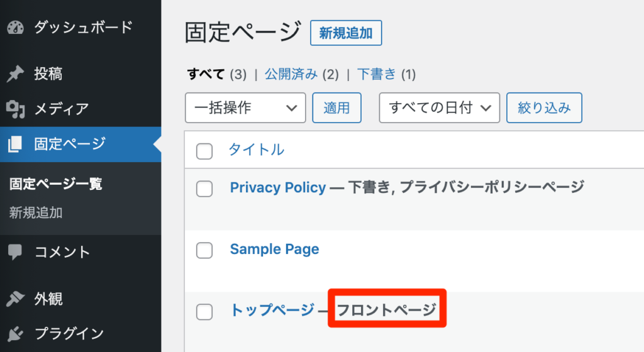The image size is (644, 352).
Task: Open the Dashboard gauge icon
Action: coord(16,28)
